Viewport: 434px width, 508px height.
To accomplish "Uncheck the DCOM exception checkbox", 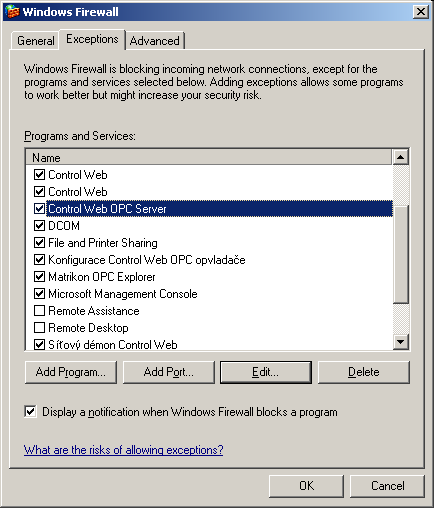I will tap(39, 226).
